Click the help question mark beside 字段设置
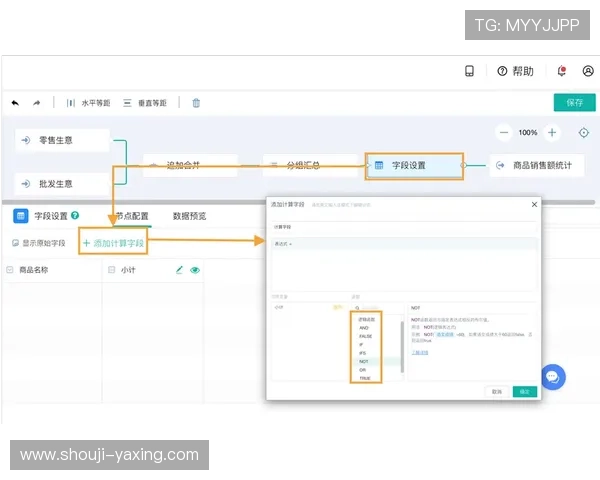 coord(75,216)
